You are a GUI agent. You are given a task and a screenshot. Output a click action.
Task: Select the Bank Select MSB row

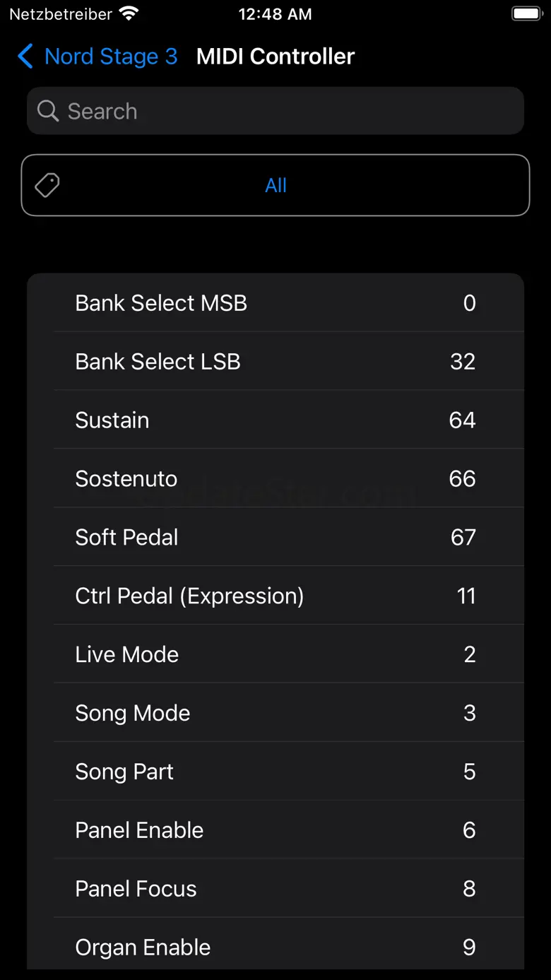[x=275, y=303]
